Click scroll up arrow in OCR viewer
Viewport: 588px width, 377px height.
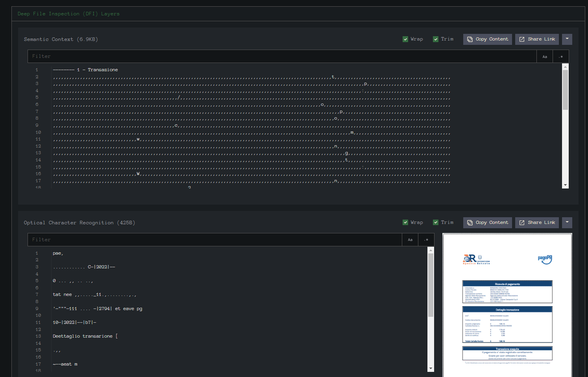(431, 250)
